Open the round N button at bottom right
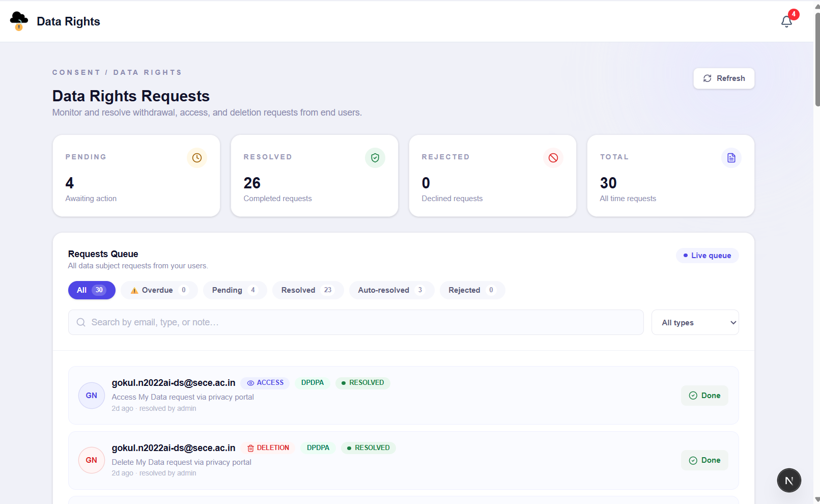Viewport: 820px width, 504px height. coord(789,481)
